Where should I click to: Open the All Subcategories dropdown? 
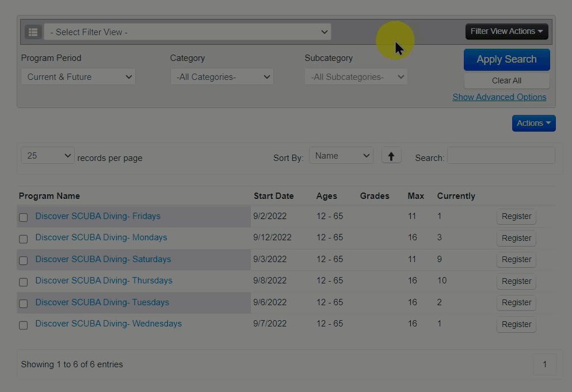(x=356, y=77)
